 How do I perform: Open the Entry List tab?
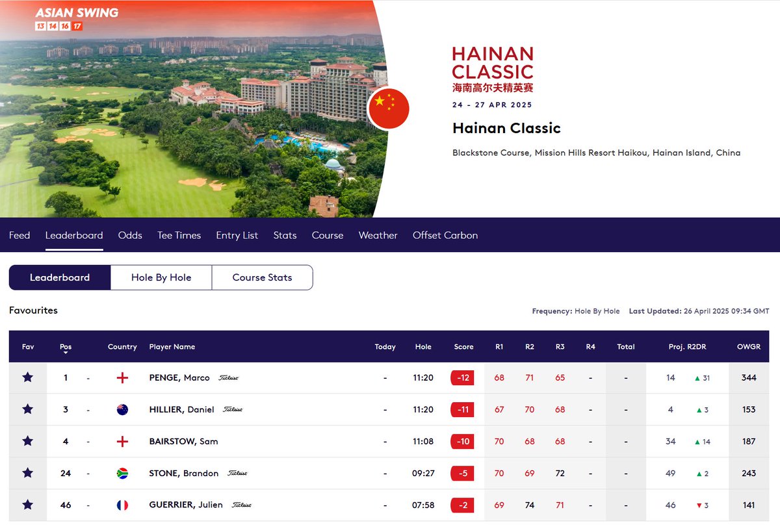[x=237, y=235]
